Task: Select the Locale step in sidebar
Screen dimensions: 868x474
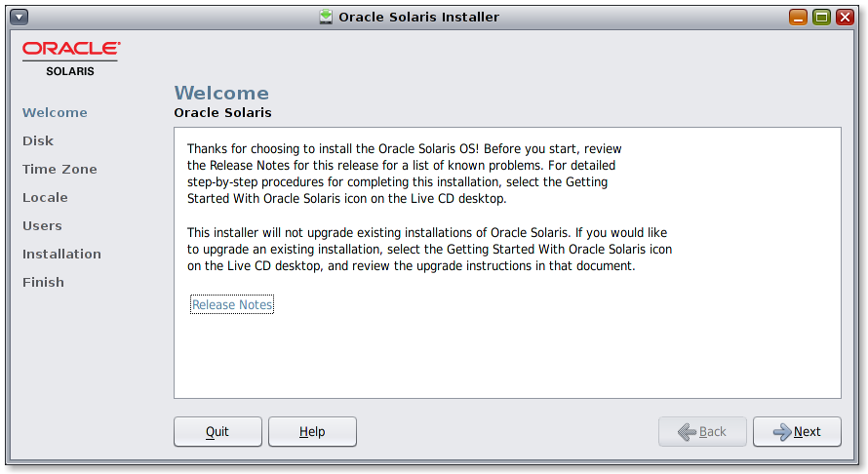Action: [x=45, y=197]
